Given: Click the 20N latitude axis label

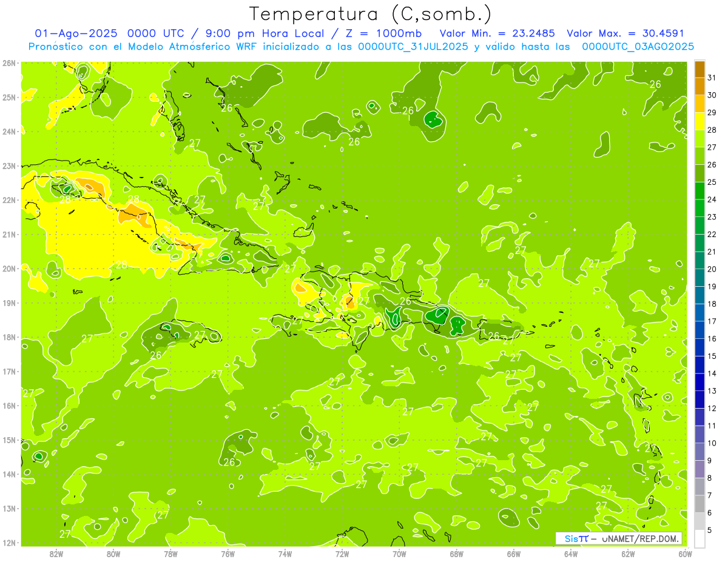Looking at the screenshot, I should [9, 269].
